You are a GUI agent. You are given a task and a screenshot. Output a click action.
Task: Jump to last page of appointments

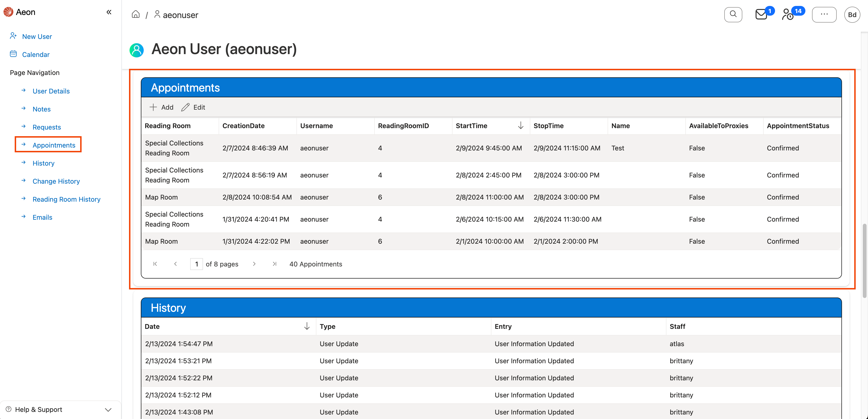click(x=275, y=264)
